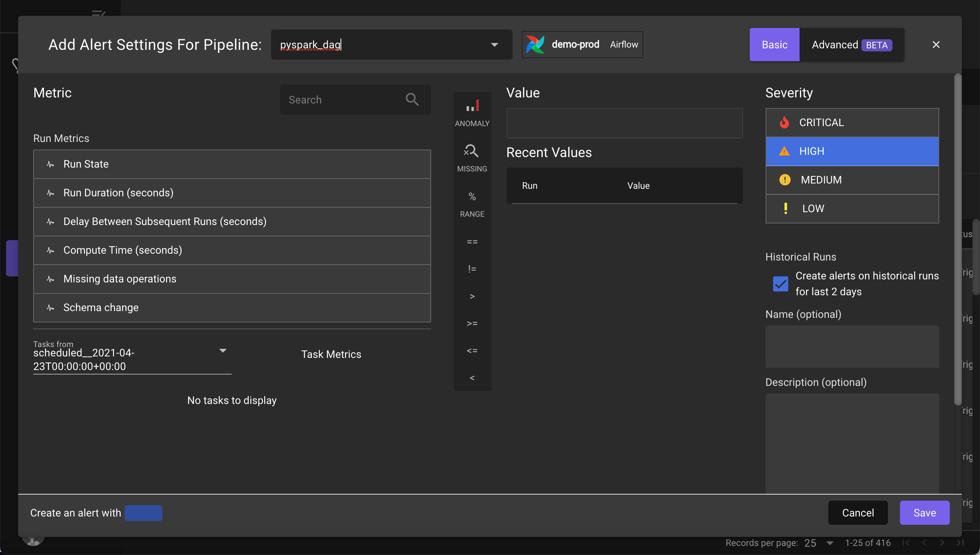This screenshot has height=555, width=980.
Task: Select MEDIUM severity level
Action: pos(852,180)
